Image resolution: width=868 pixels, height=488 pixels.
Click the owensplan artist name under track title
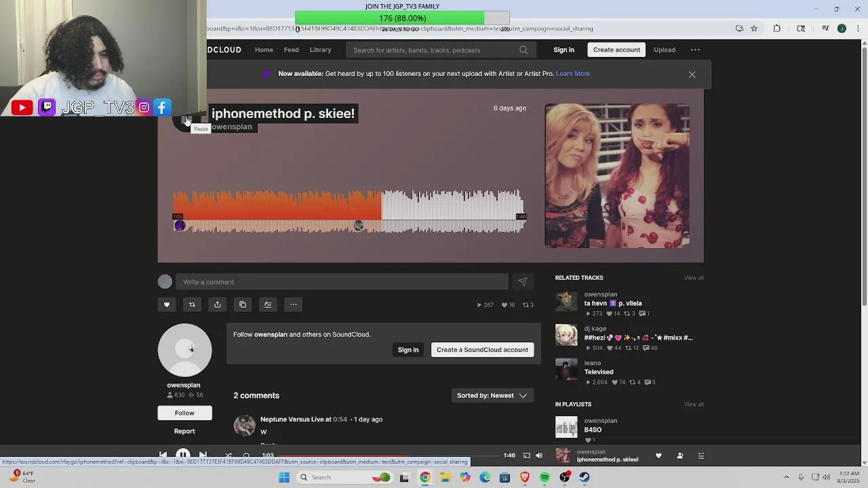point(231,127)
